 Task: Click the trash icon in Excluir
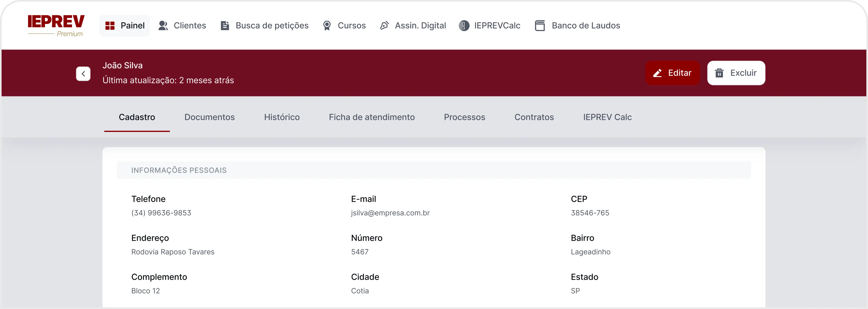tap(719, 73)
